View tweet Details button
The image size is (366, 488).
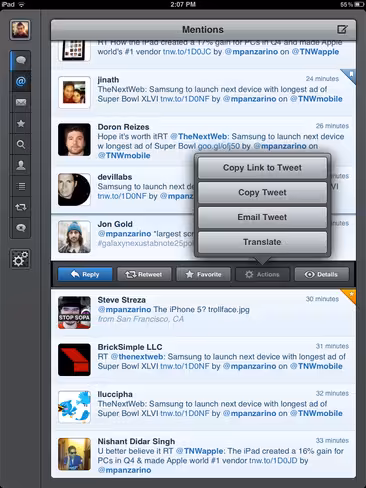click(322, 274)
